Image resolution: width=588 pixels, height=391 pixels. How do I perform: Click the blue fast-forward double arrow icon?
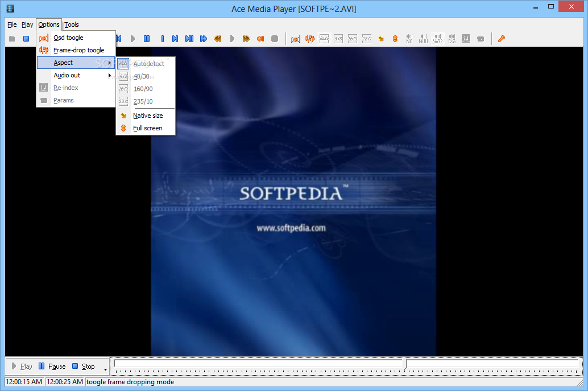[x=204, y=39]
